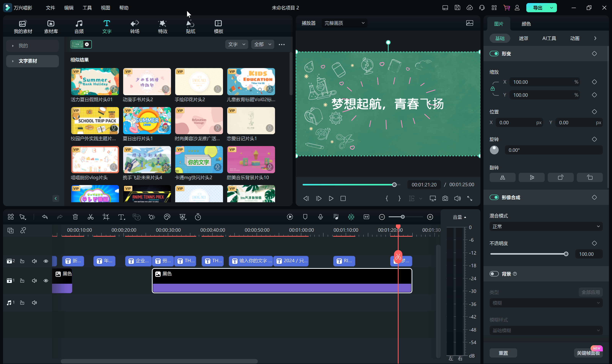Open the Transitions (转场) panel
612x364 pixels.
click(135, 27)
